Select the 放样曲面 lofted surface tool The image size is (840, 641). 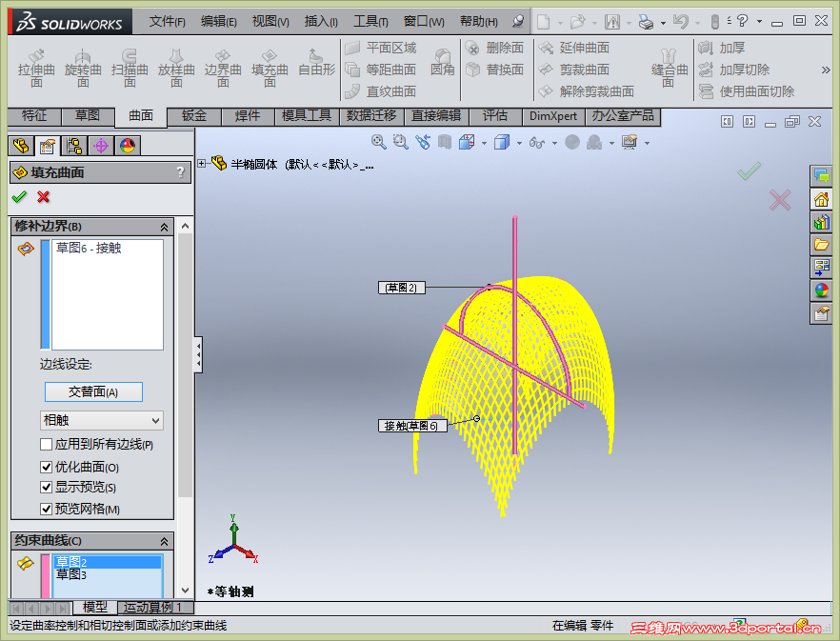click(176, 69)
